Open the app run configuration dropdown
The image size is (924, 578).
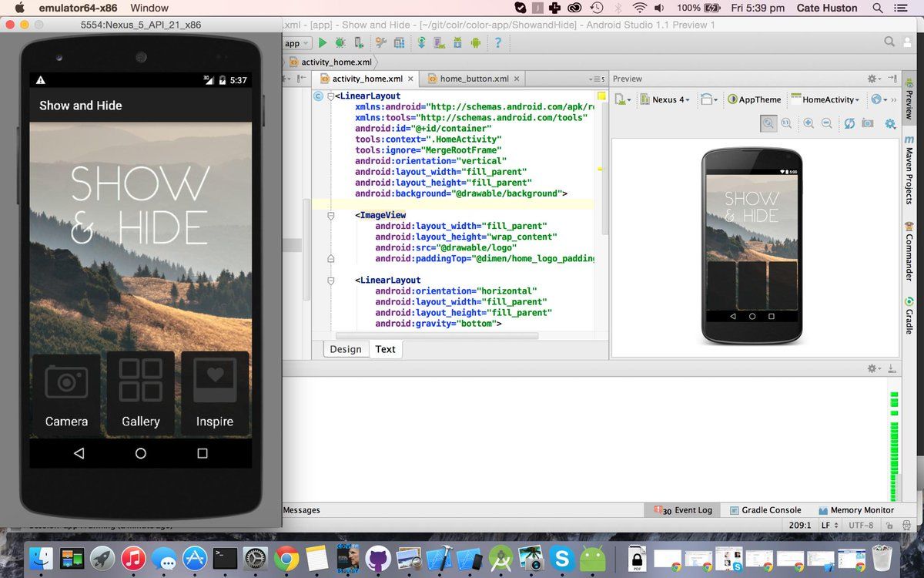click(296, 42)
